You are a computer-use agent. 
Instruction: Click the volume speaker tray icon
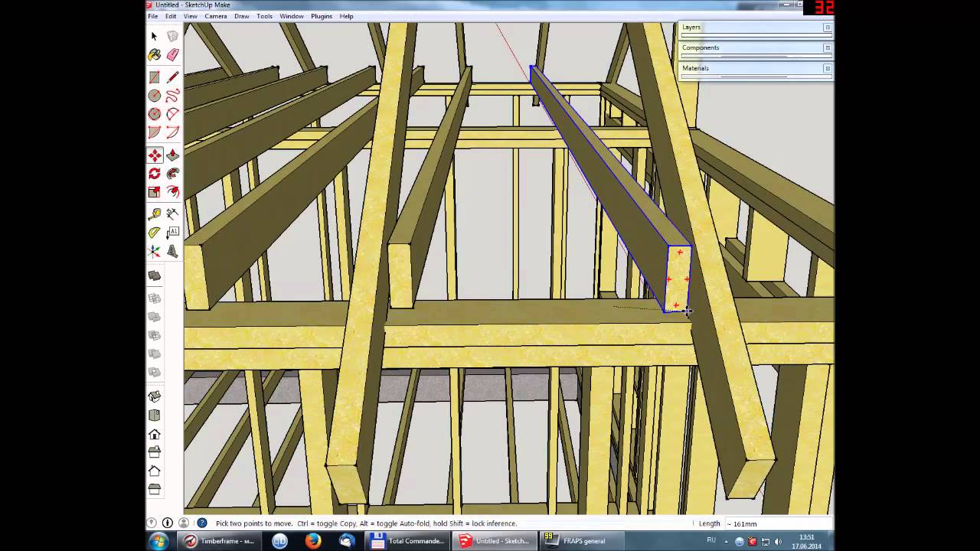coord(778,541)
